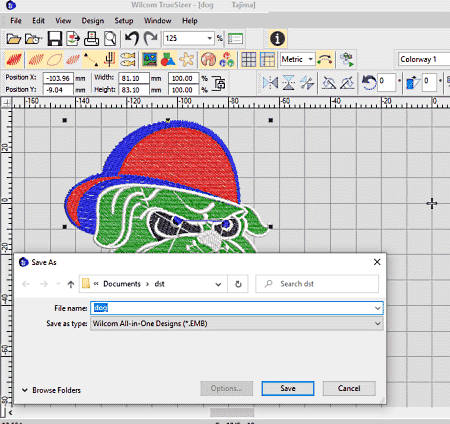Click the floppy disk Save icon

[55, 39]
